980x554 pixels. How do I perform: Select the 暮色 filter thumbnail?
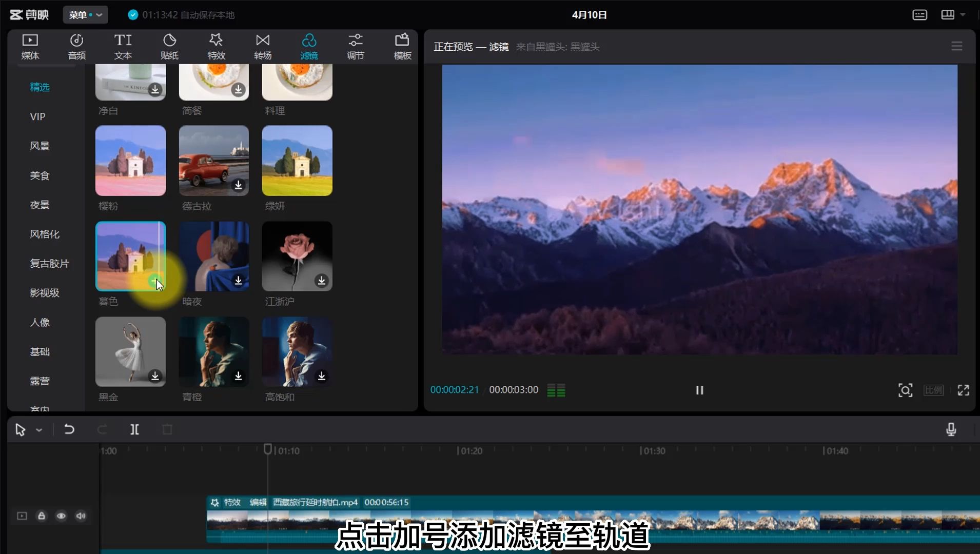pyautogui.click(x=130, y=256)
